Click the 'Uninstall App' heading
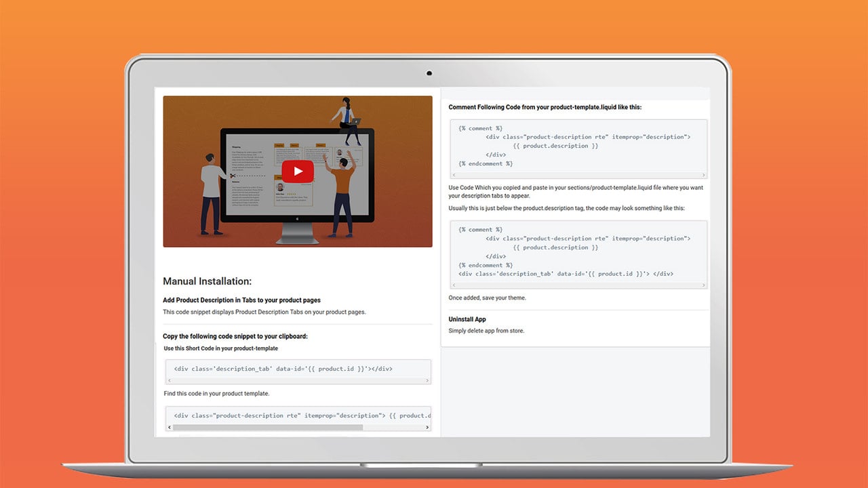Viewport: 868px width, 488px height. (x=467, y=319)
